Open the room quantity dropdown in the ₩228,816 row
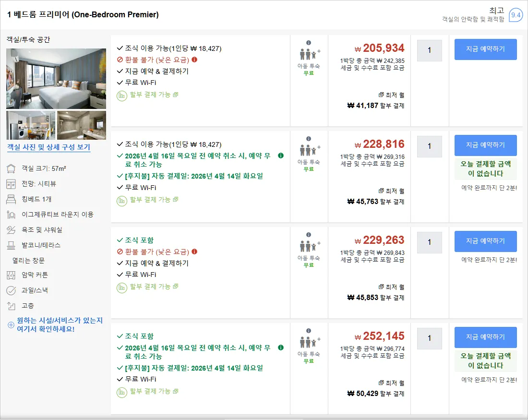Viewport: 528px width, 420px height. [x=429, y=146]
